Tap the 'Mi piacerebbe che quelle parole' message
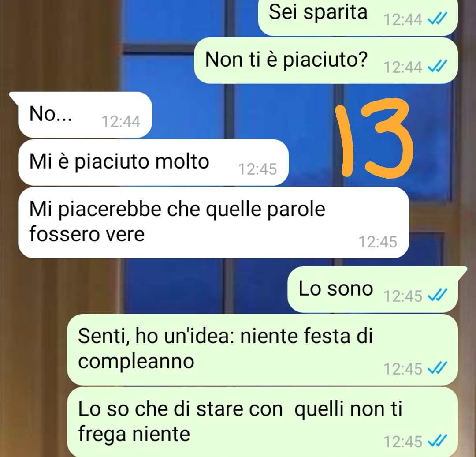Viewport: 476px width, 457px height. pyautogui.click(x=213, y=222)
